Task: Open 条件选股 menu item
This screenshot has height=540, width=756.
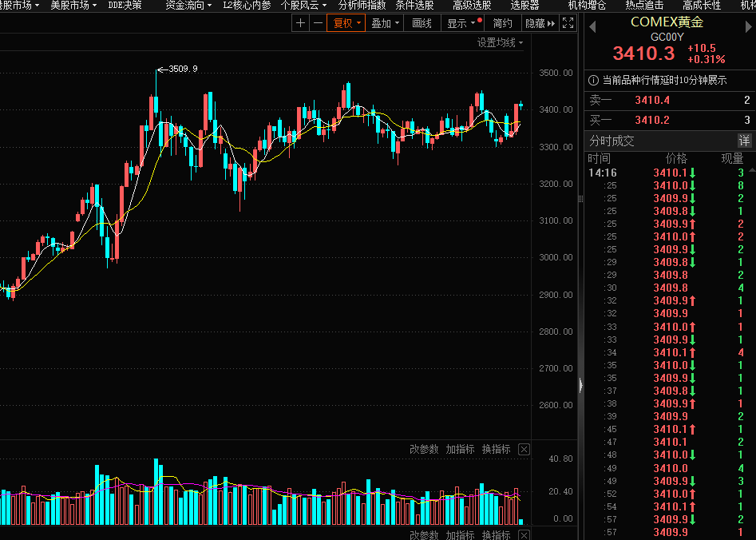Action: [414, 6]
